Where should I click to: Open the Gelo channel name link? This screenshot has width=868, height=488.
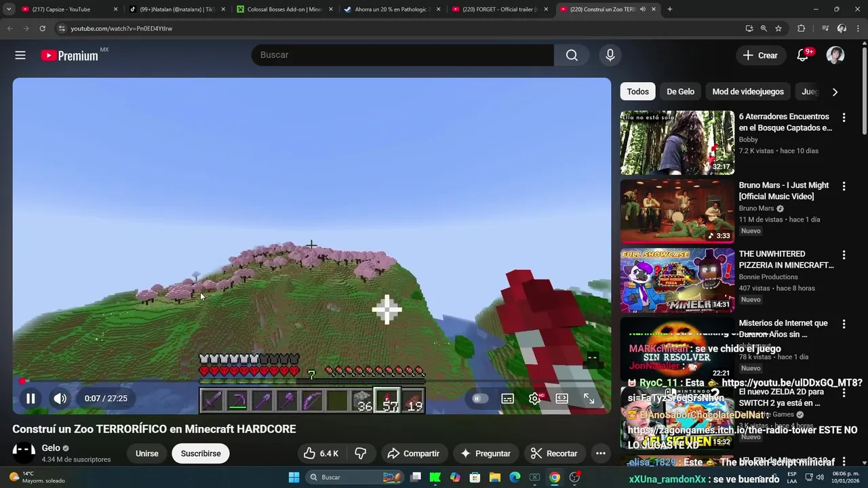tap(51, 448)
